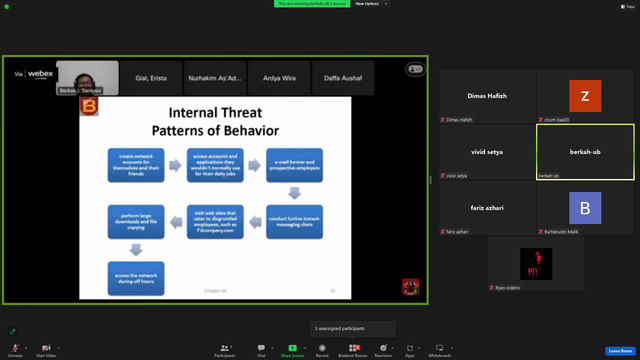
Task: Open the Participants panel
Action: point(224,350)
